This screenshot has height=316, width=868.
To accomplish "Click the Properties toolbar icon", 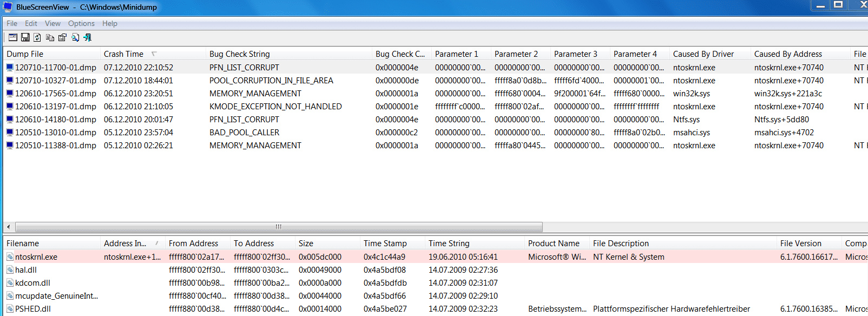I will [x=62, y=37].
